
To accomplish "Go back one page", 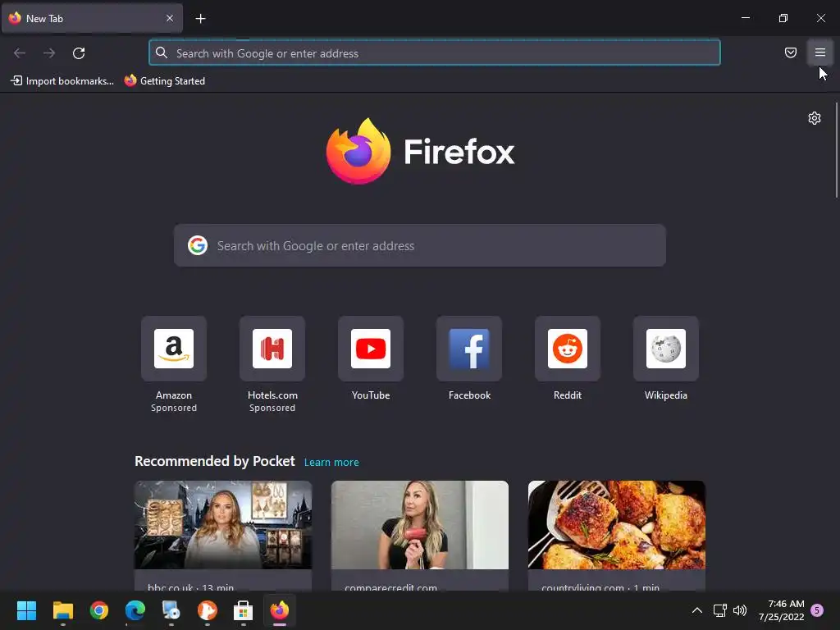I will click(x=20, y=53).
